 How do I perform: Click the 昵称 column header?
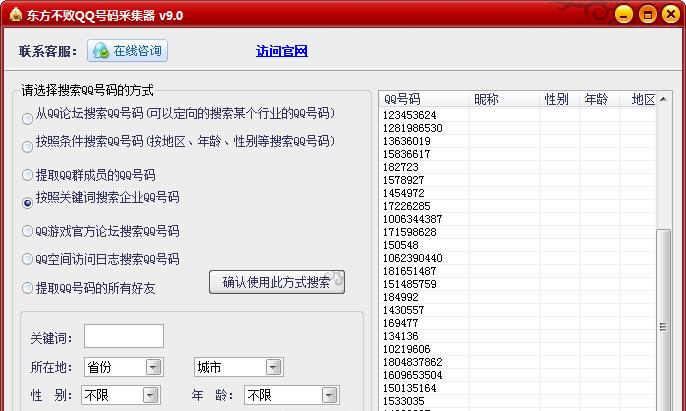point(504,99)
